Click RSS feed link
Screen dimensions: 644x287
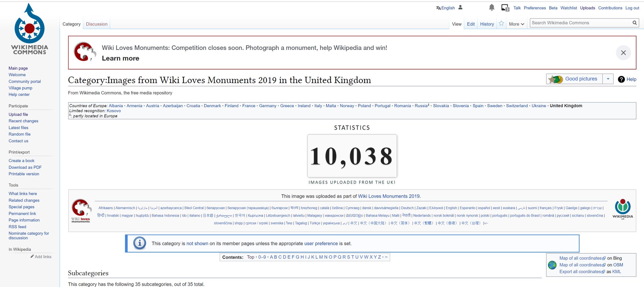pyautogui.click(x=17, y=227)
